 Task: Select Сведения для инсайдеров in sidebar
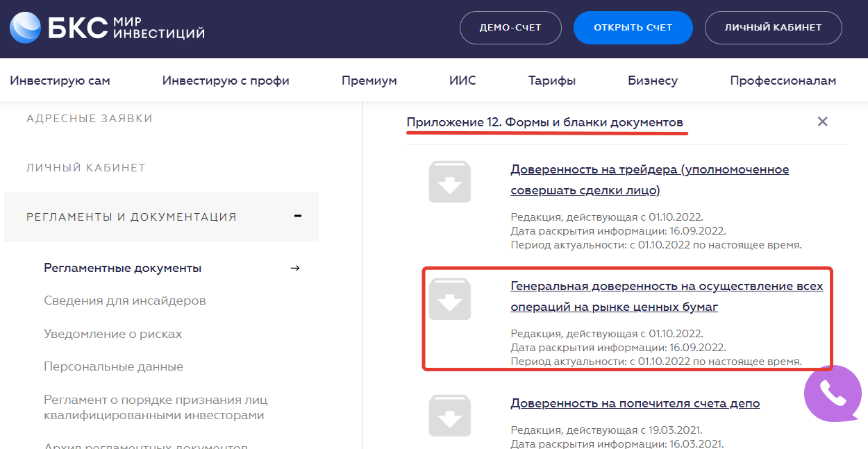124,300
